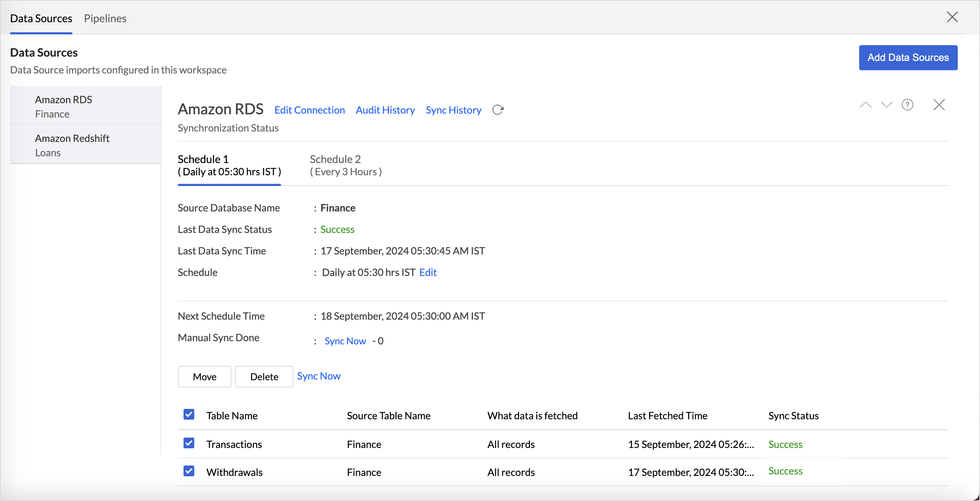
Task: Select Amazon RDS Finance in the sidebar
Action: (86, 106)
